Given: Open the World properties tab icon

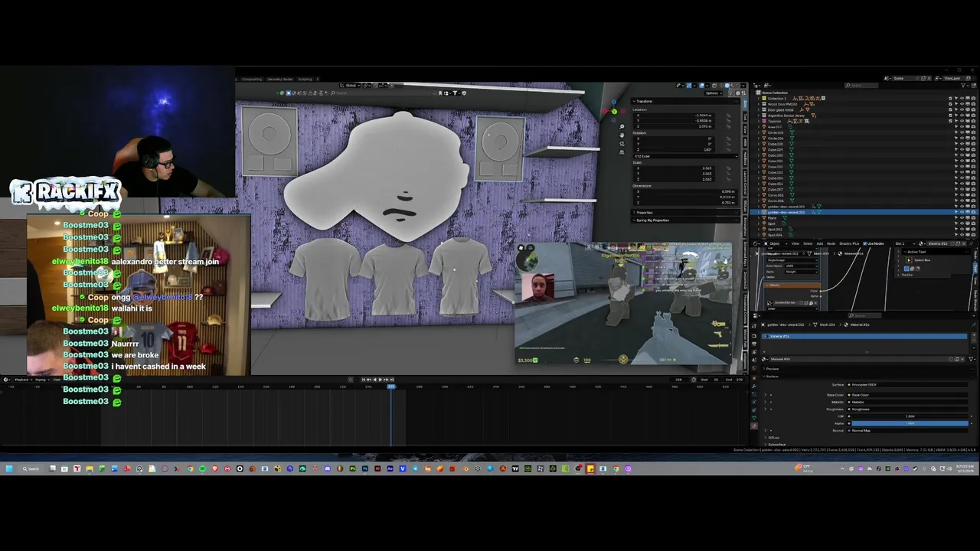Looking at the screenshot, I should pos(754,368).
